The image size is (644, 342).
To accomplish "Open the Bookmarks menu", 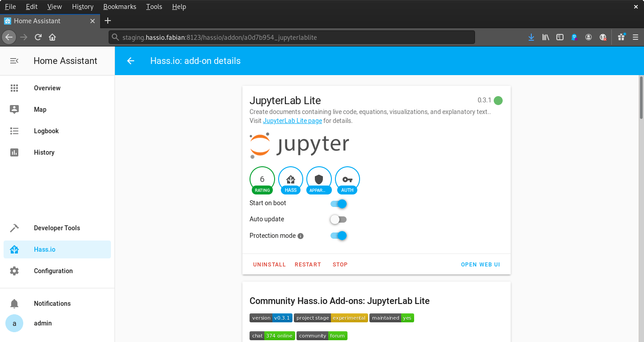I will tap(119, 6).
